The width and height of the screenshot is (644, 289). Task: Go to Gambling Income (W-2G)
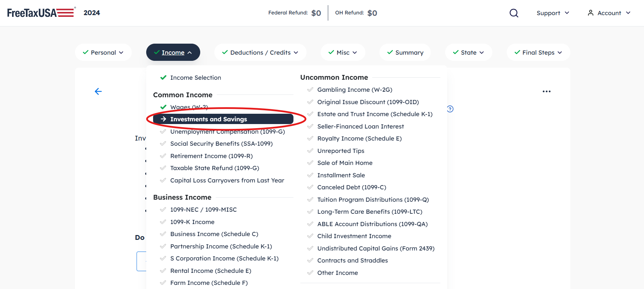tap(355, 90)
